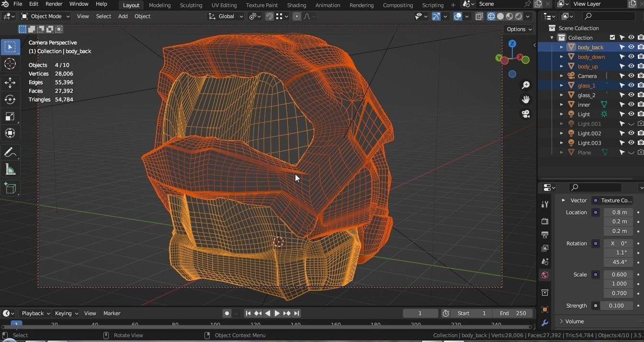Click the blue Z axis gizmo ball
Screen dimensions: 644x342
point(512,44)
